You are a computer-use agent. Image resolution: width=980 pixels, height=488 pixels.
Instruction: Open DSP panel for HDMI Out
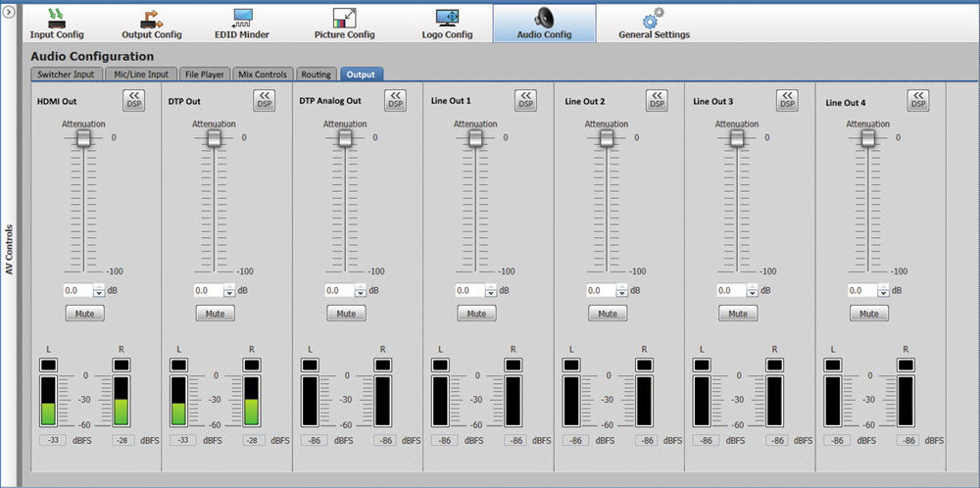coord(133,100)
